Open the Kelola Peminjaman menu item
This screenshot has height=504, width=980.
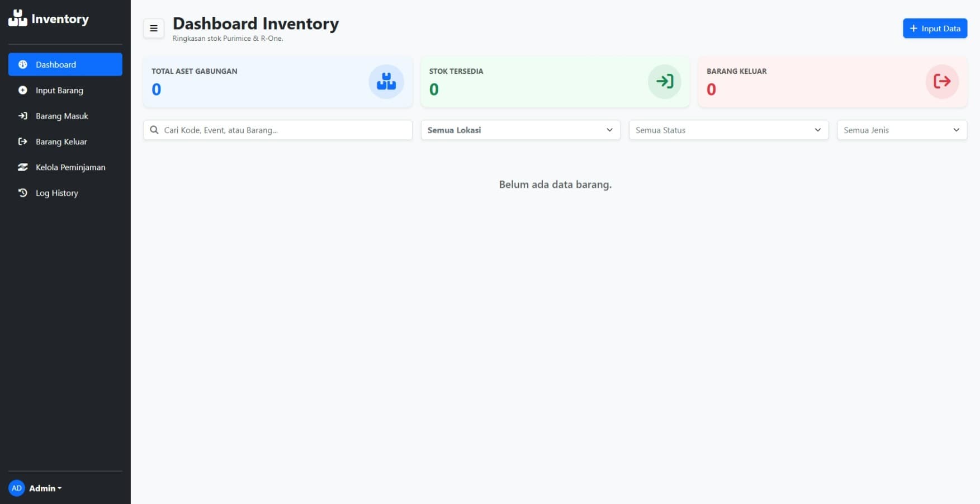(65, 167)
